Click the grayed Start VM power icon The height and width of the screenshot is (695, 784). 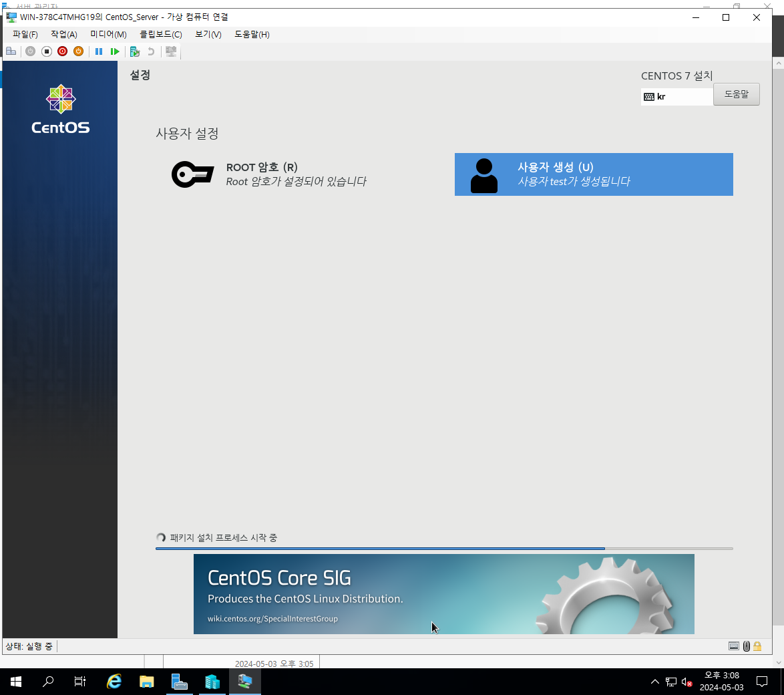31,51
